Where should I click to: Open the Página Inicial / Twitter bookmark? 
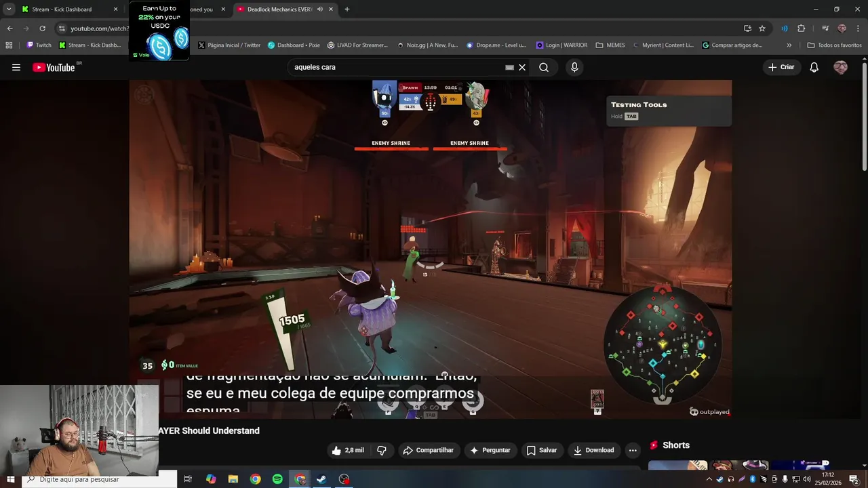(229, 45)
